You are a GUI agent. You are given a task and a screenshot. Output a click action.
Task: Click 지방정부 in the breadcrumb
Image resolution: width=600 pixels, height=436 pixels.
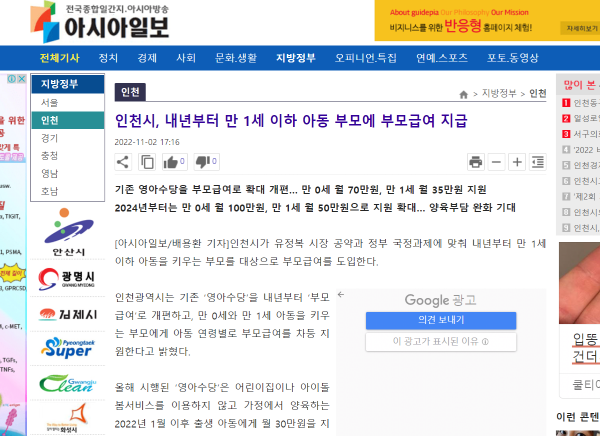tap(499, 93)
